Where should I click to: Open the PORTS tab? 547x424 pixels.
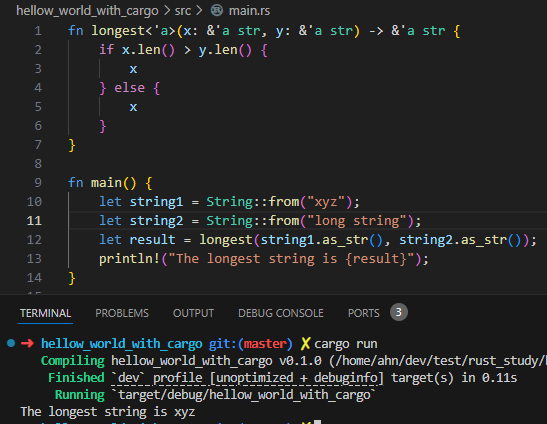click(364, 313)
